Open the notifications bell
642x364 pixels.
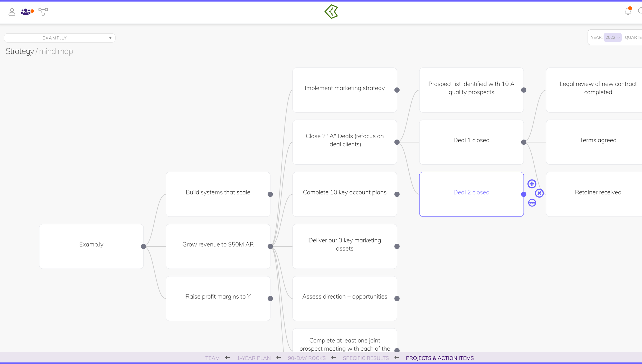[628, 11]
